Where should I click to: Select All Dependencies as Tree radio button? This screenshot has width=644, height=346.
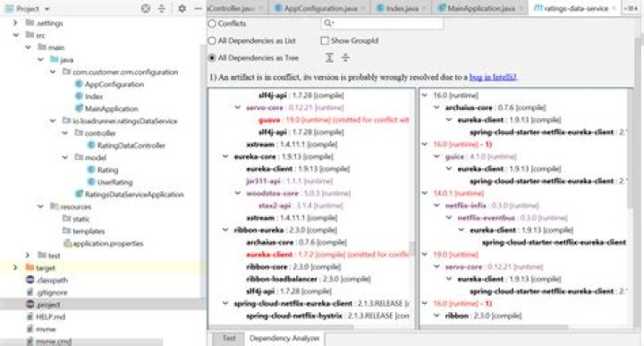click(x=212, y=58)
